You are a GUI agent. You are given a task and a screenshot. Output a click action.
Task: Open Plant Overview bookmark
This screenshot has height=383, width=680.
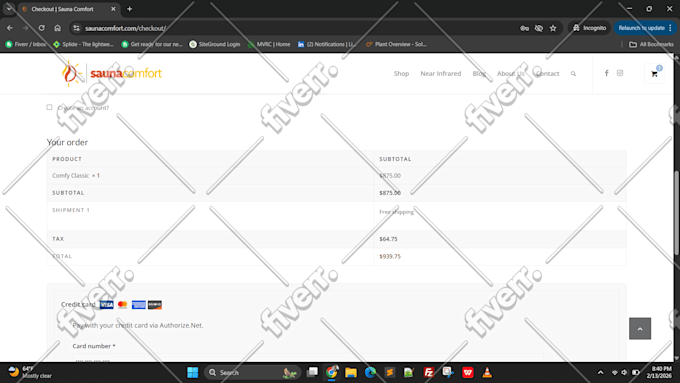(396, 44)
